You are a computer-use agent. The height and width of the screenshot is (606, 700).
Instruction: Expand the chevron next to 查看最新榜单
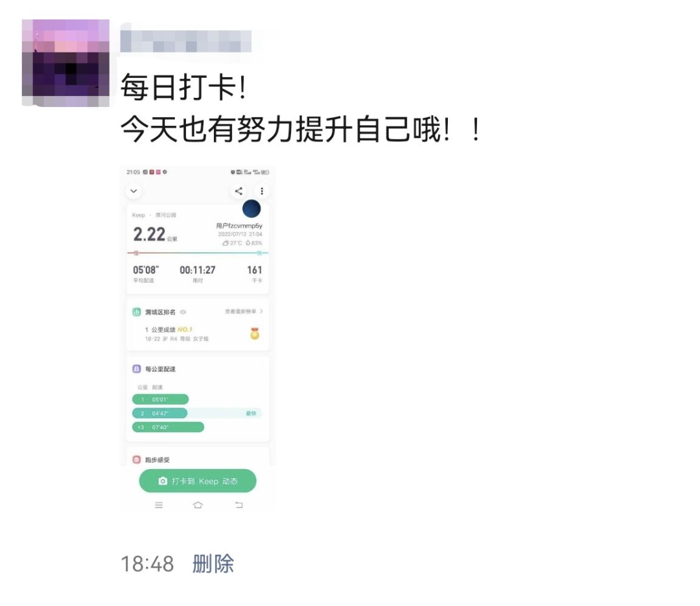[x=262, y=311]
